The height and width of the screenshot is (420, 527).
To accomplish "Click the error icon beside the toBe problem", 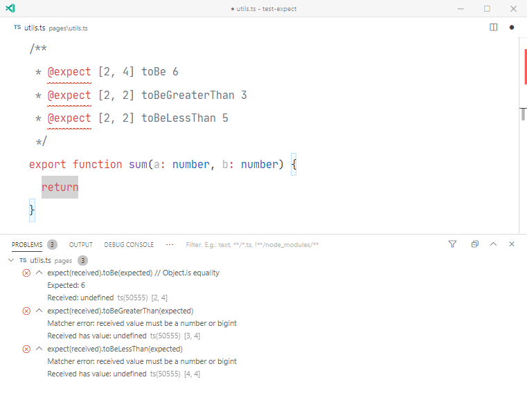I will tap(26, 273).
